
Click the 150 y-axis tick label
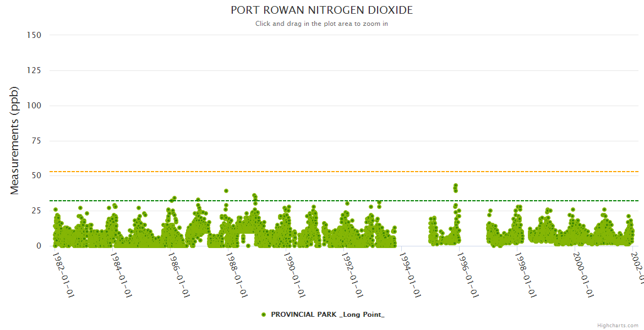coord(34,35)
